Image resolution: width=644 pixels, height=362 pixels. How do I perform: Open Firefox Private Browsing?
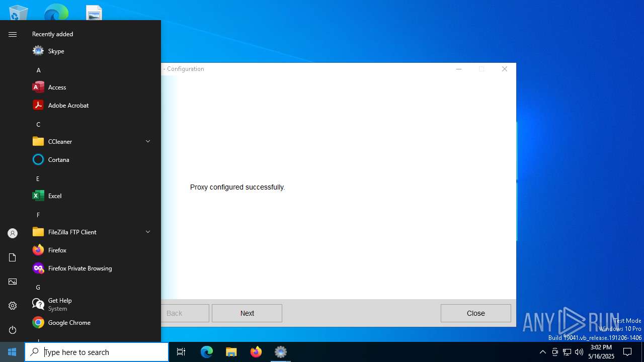point(93,268)
